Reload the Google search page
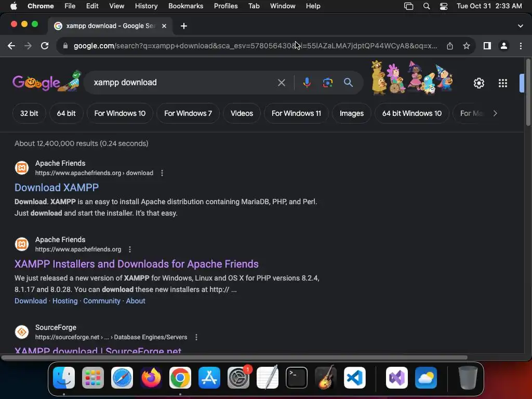This screenshot has height=399, width=532. [45, 46]
